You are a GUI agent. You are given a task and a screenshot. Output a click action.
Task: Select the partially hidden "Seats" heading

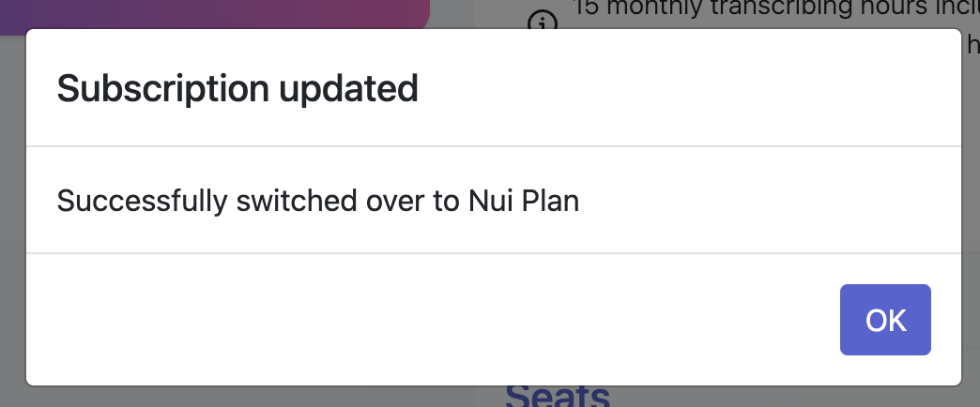tap(557, 397)
